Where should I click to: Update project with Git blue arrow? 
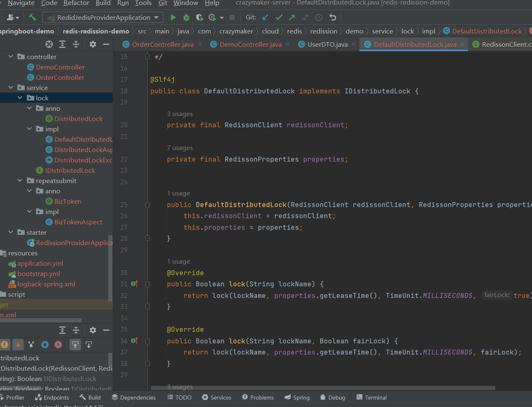[x=265, y=17]
